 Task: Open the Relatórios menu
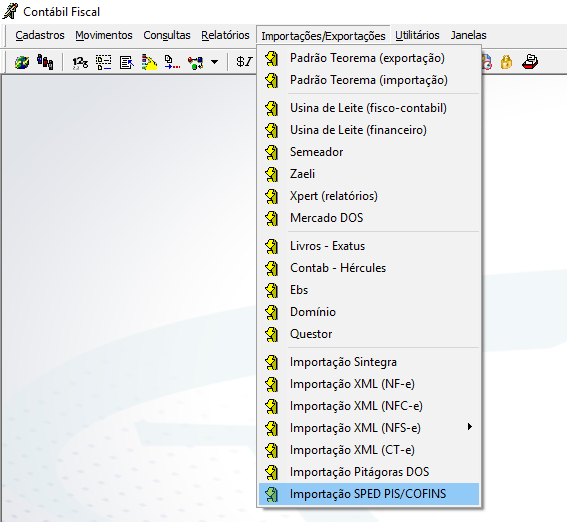coord(225,35)
